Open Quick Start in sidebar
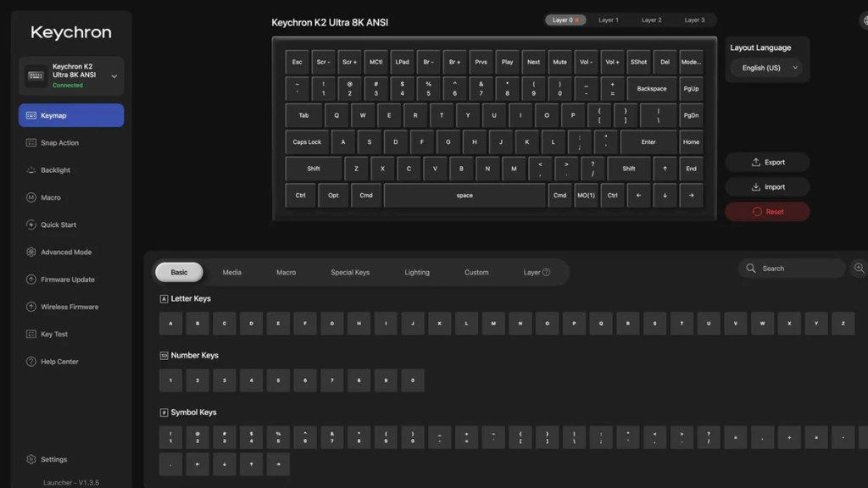 (x=71, y=225)
